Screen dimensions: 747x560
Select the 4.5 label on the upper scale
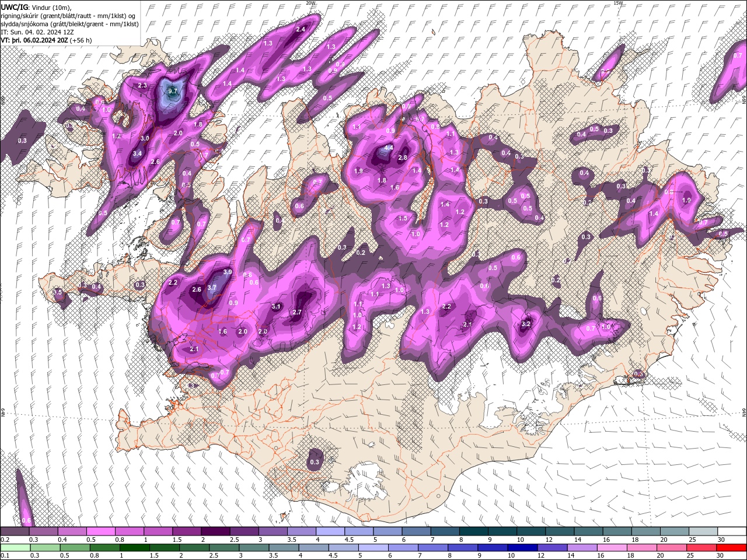pyautogui.click(x=349, y=540)
